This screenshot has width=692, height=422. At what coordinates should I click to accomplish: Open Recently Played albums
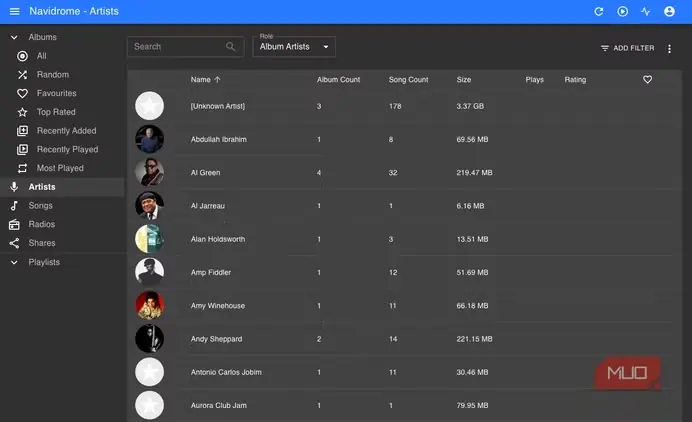[x=68, y=150]
